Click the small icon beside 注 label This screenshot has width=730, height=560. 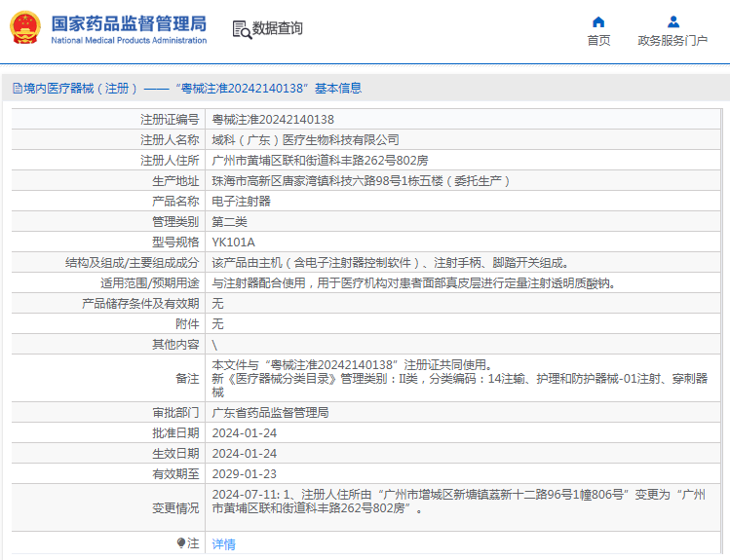coord(181,543)
